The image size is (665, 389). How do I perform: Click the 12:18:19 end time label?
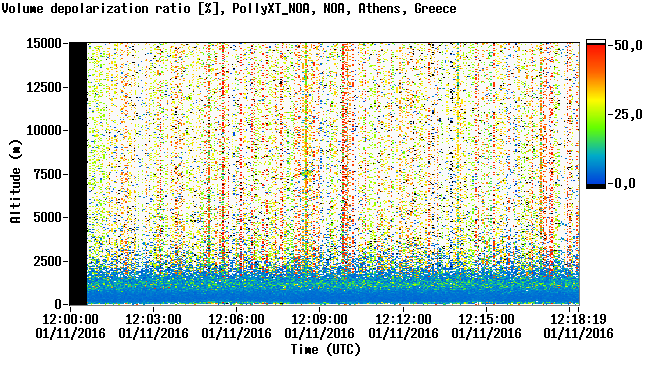pos(578,319)
